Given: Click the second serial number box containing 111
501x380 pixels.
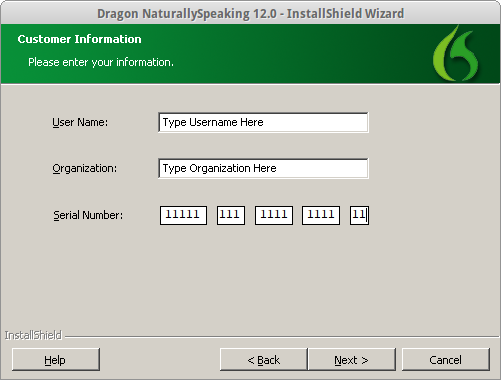Looking at the screenshot, I should [231, 215].
